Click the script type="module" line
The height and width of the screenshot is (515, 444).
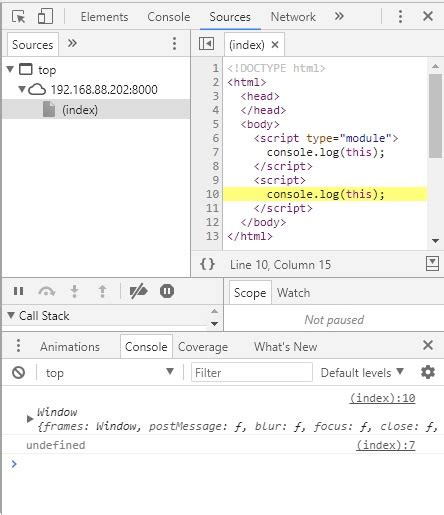point(326,138)
